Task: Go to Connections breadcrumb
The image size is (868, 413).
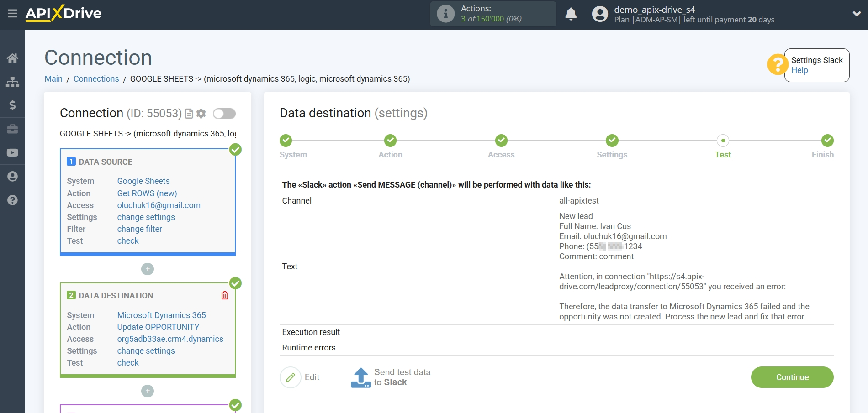Action: pos(96,79)
